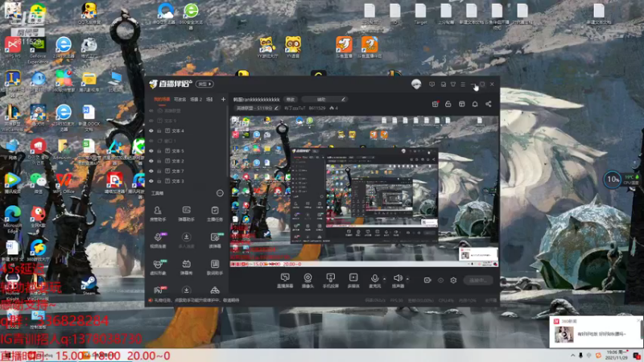Open the user avatar profile

[416, 84]
